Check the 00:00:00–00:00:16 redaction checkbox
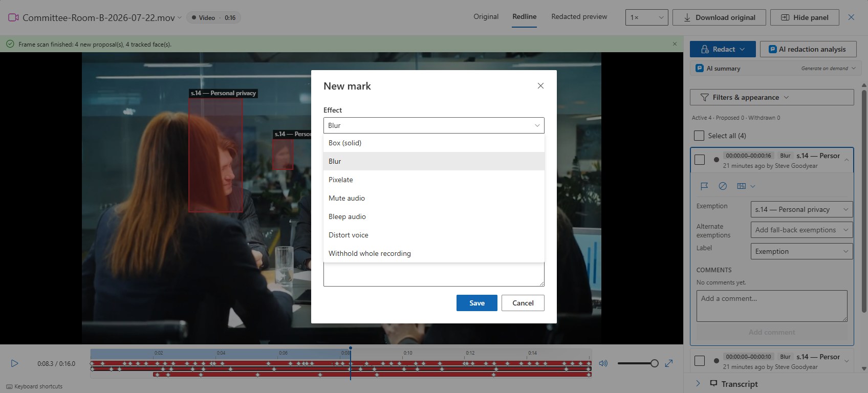 click(700, 160)
